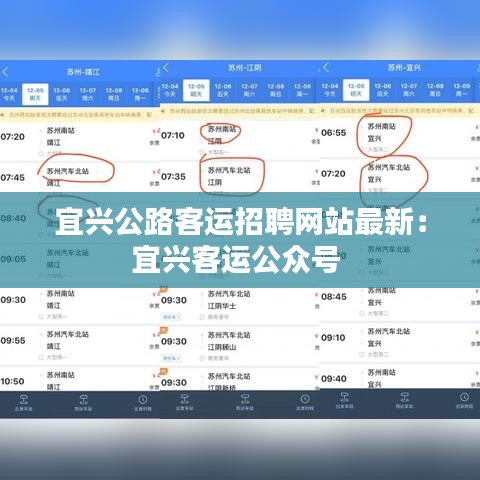Image resolution: width=480 pixels, height=480 pixels.
Task: Open the yellow notice bar in 苏州-江阴 panel
Action: [x=240, y=111]
